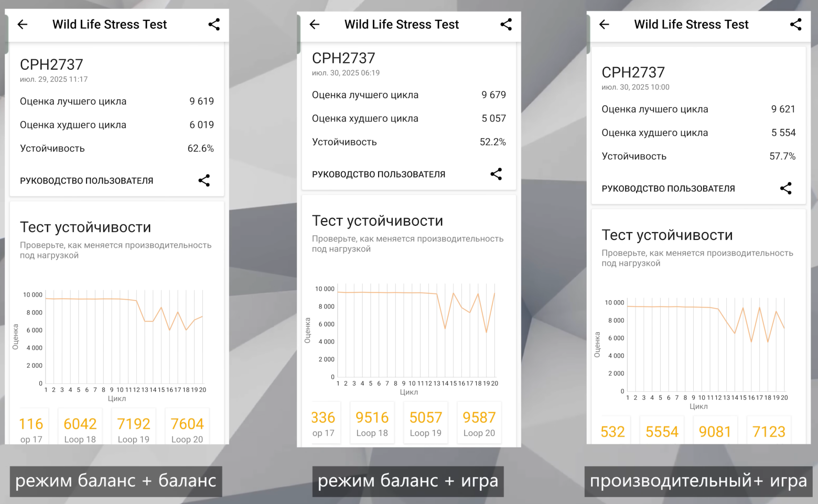Open РУКОВОДСТВО ПОЛЬЗОВАТЕЛЯ in the middle panel

[379, 174]
